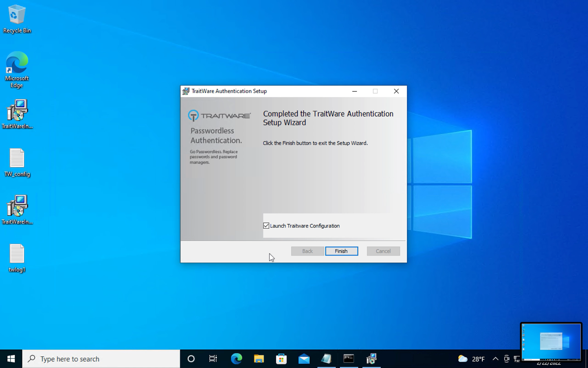Open network status tray icon
The width and height of the screenshot is (588, 368).
517,359
